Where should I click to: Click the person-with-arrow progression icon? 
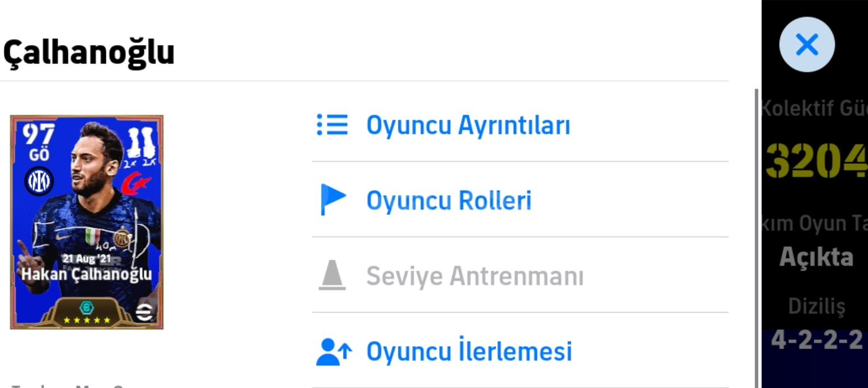coord(334,351)
